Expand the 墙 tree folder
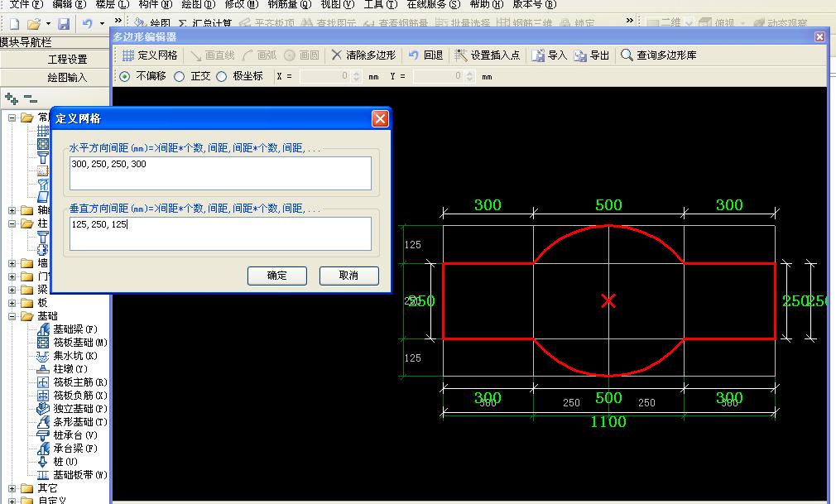This screenshot has width=836, height=504. point(13,263)
